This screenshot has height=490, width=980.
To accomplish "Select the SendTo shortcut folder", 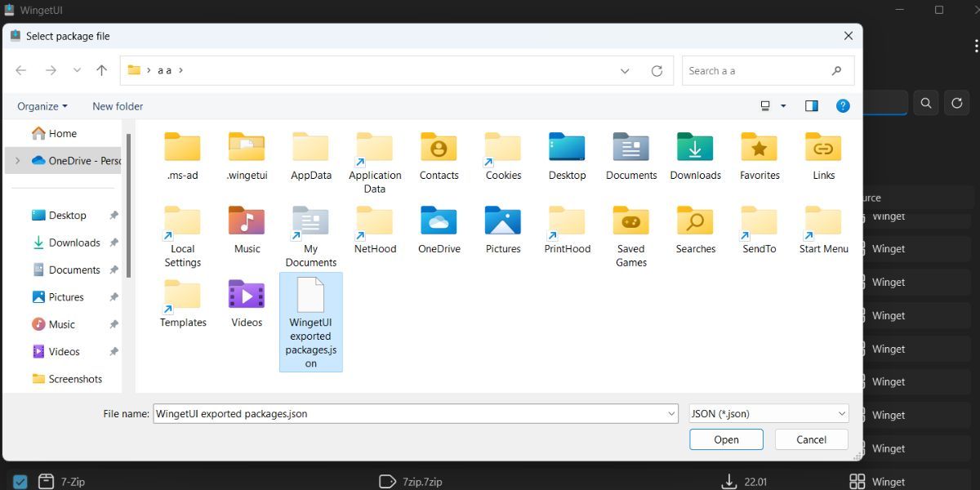I will coord(759,230).
